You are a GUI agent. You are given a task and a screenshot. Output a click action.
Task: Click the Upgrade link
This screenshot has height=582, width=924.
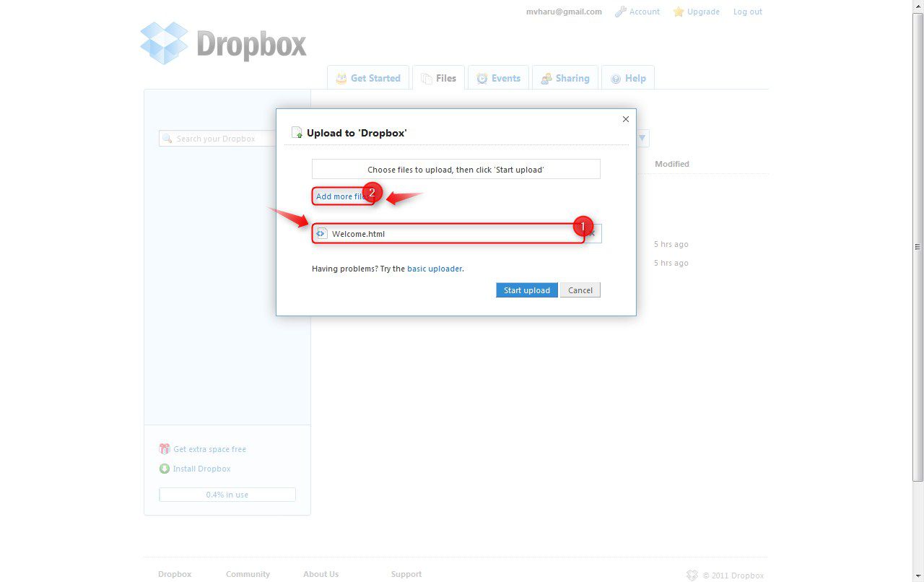click(703, 12)
